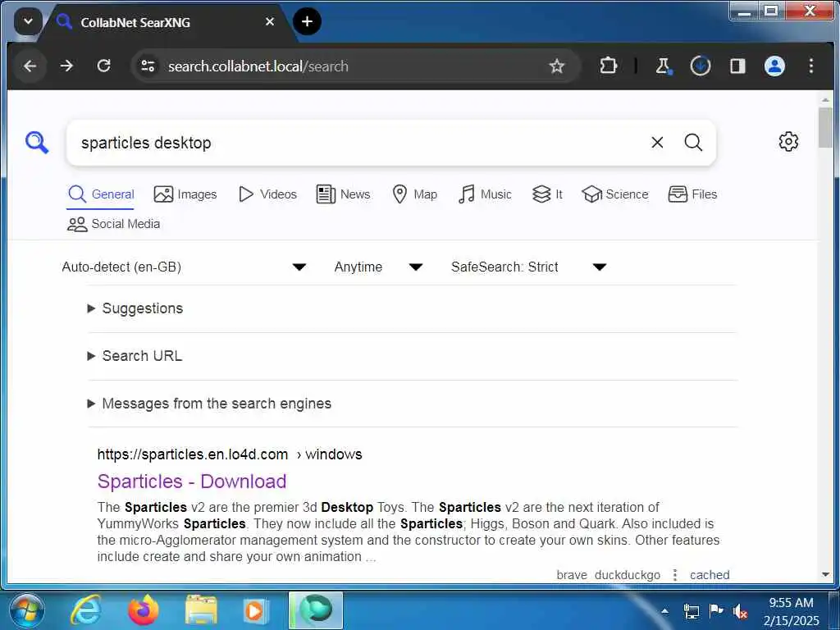The height and width of the screenshot is (630, 840).
Task: Click active browser icon in taskbar
Action: point(316,610)
